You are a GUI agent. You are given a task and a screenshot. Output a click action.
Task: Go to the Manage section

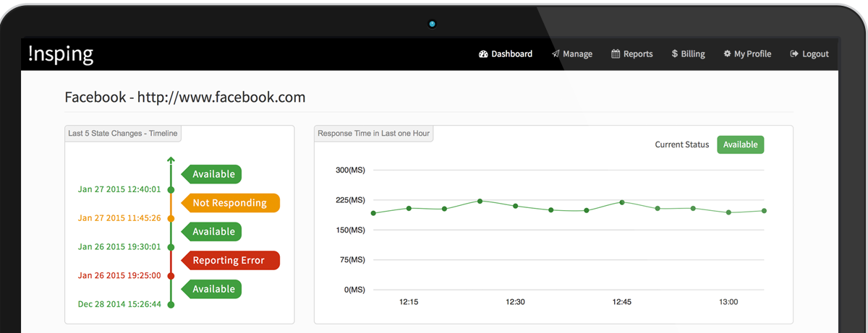[x=572, y=54]
